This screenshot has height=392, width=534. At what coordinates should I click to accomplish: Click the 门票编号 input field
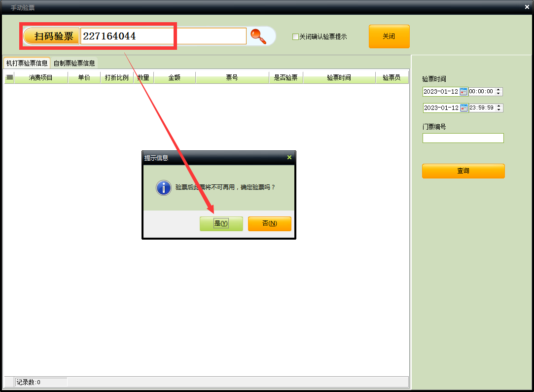[463, 138]
